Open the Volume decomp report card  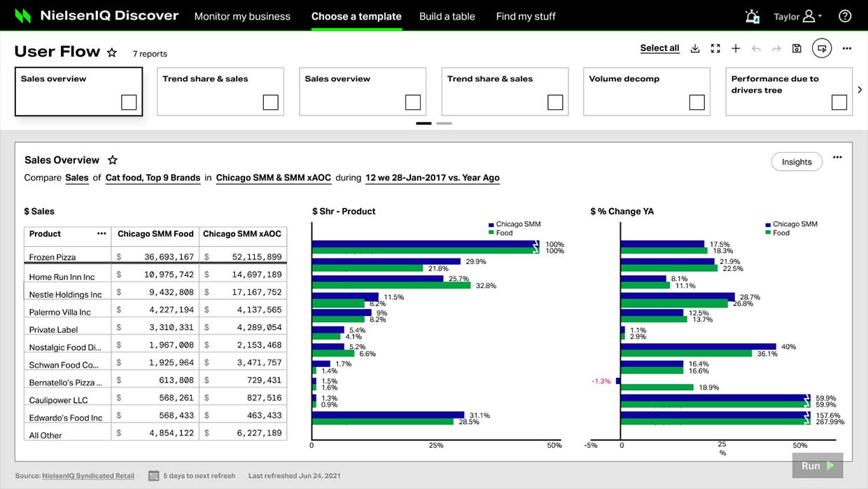[647, 91]
